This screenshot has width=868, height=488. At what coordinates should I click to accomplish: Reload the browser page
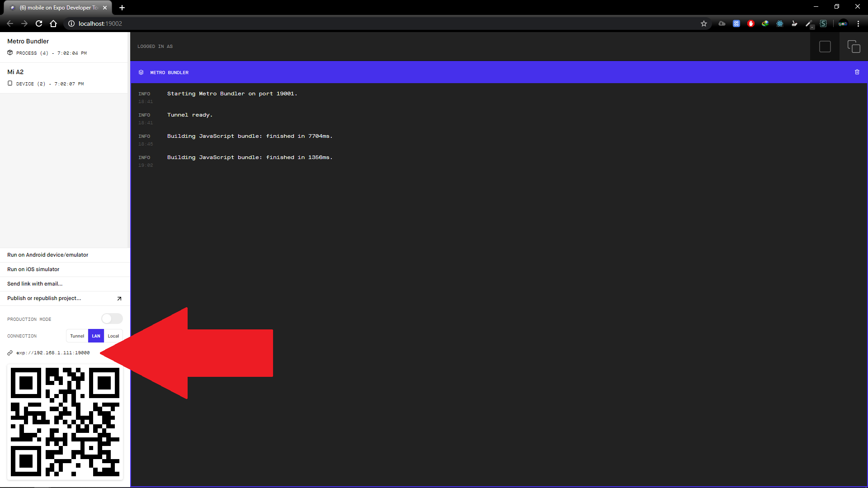pos(39,23)
